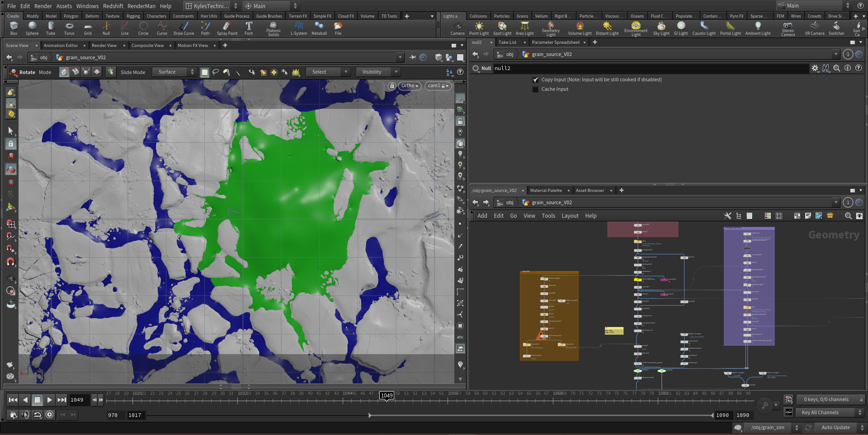Enable the Cache Input checkbox
The image size is (868, 435).
(x=536, y=89)
